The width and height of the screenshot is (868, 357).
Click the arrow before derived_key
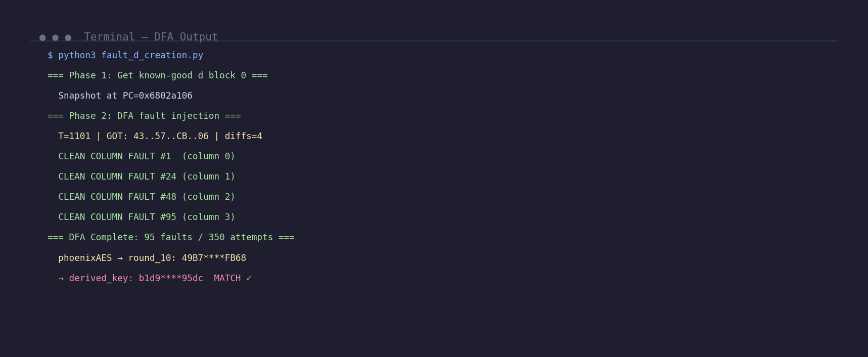click(x=61, y=278)
